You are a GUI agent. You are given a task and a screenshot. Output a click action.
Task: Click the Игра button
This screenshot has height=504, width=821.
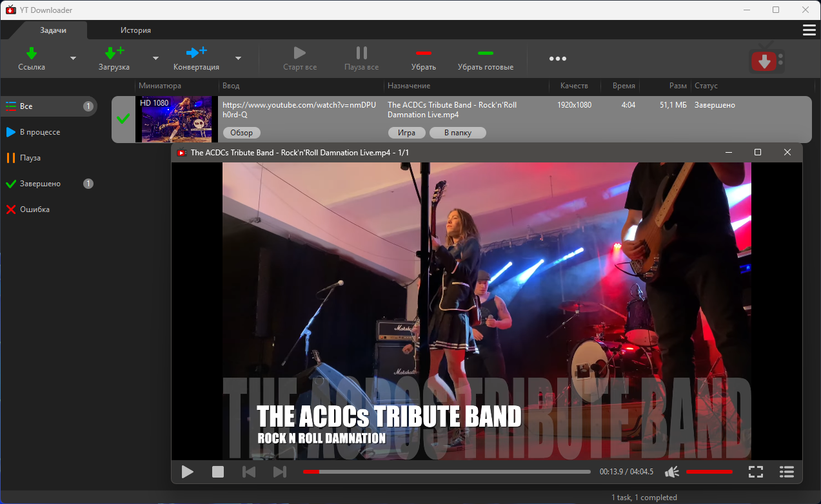point(407,133)
